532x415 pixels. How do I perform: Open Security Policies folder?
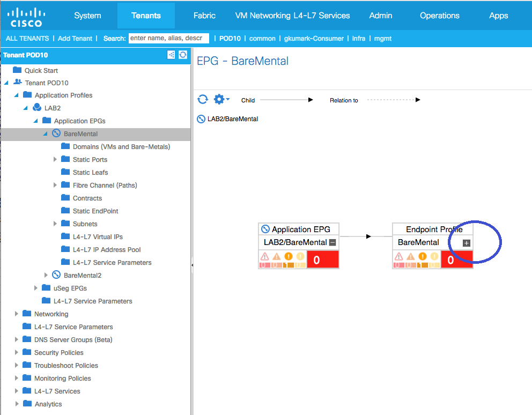(x=58, y=353)
